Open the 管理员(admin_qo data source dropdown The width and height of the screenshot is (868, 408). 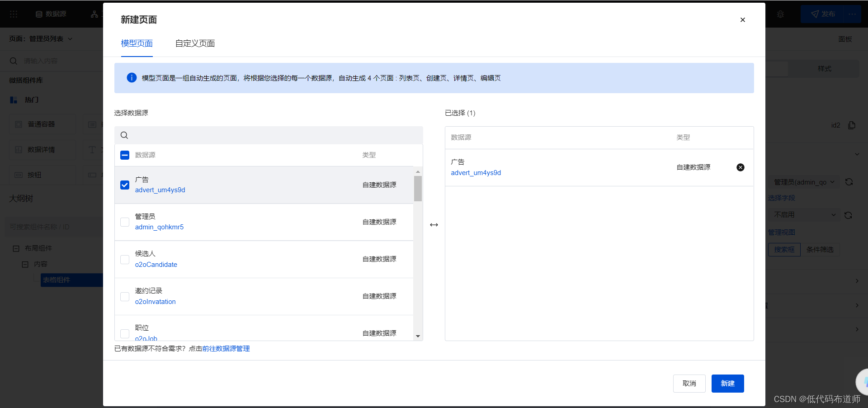(804, 182)
